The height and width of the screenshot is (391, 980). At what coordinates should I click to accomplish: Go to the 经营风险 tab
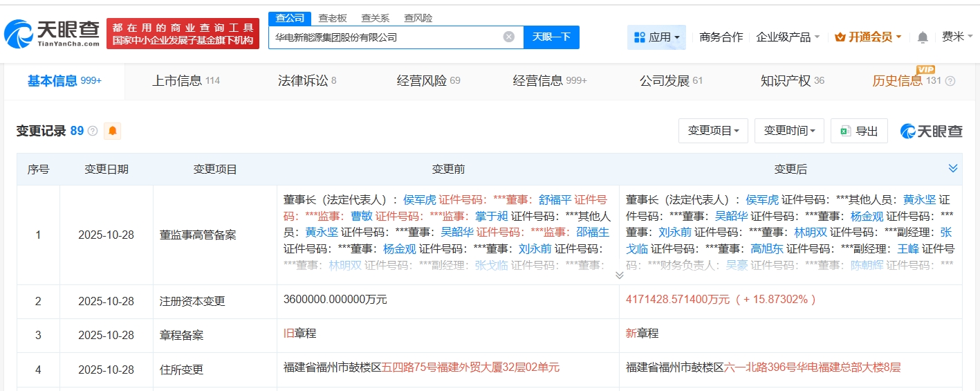(428, 81)
